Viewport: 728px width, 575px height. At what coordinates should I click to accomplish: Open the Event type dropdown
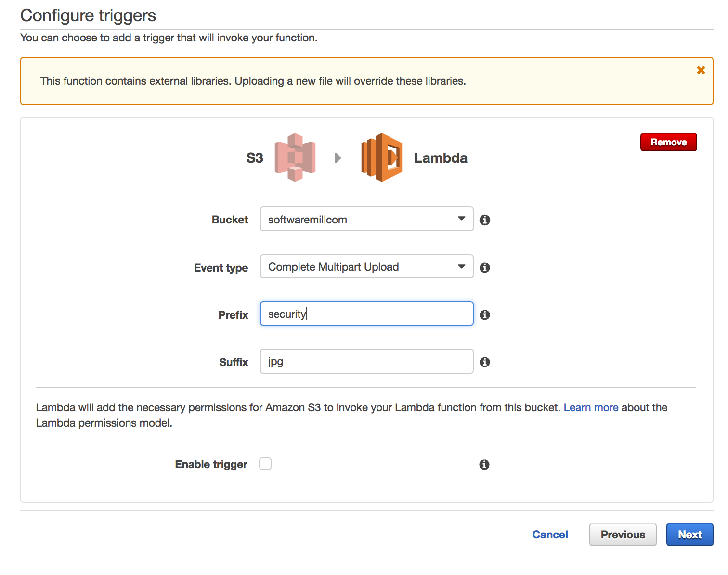[x=366, y=266]
